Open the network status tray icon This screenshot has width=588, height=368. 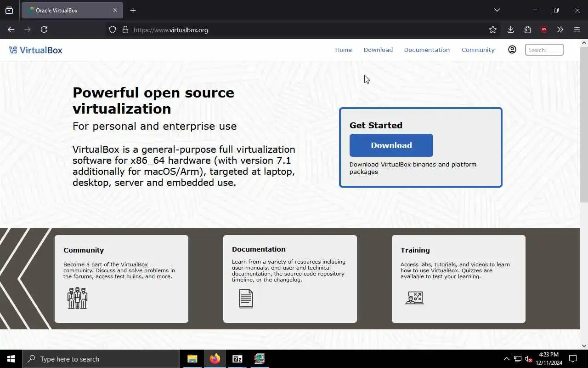pyautogui.click(x=518, y=359)
